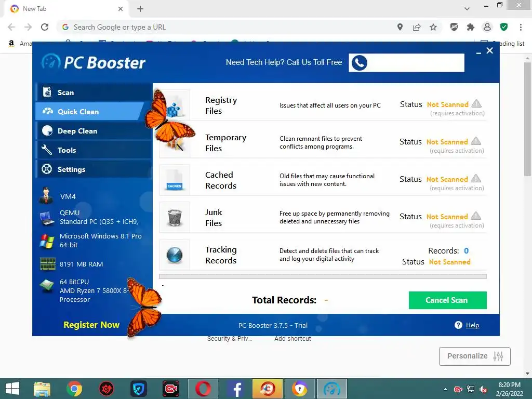This screenshot has width=532, height=399.
Task: Click the Register Now link
Action: [91, 325]
